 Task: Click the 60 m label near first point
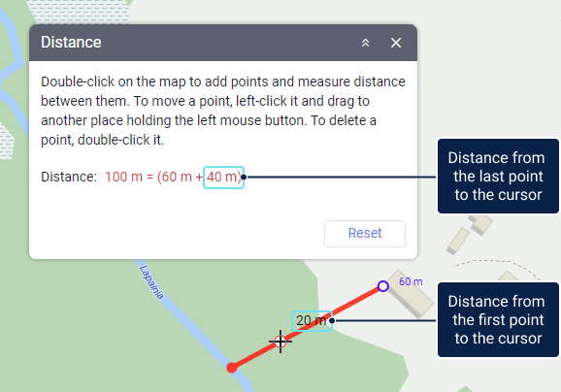[411, 281]
